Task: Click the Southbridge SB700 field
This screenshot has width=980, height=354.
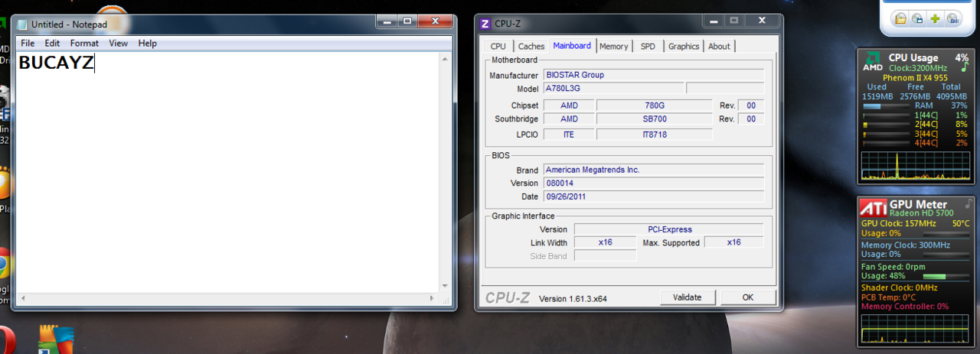Action: 654,119
